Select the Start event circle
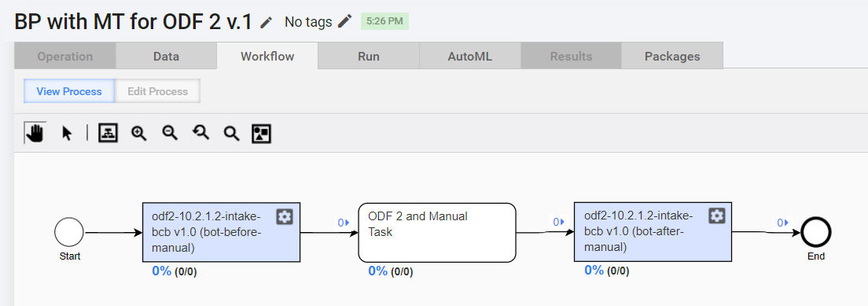This screenshot has width=868, height=306. [69, 232]
